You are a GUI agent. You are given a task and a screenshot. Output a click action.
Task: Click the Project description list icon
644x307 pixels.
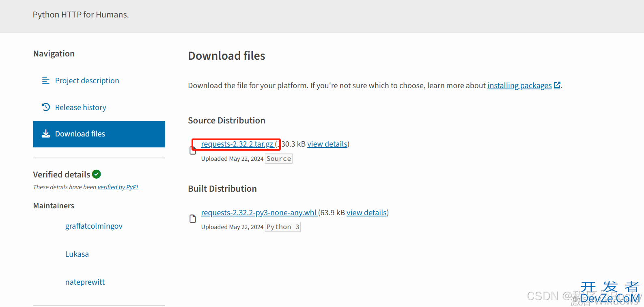46,80
